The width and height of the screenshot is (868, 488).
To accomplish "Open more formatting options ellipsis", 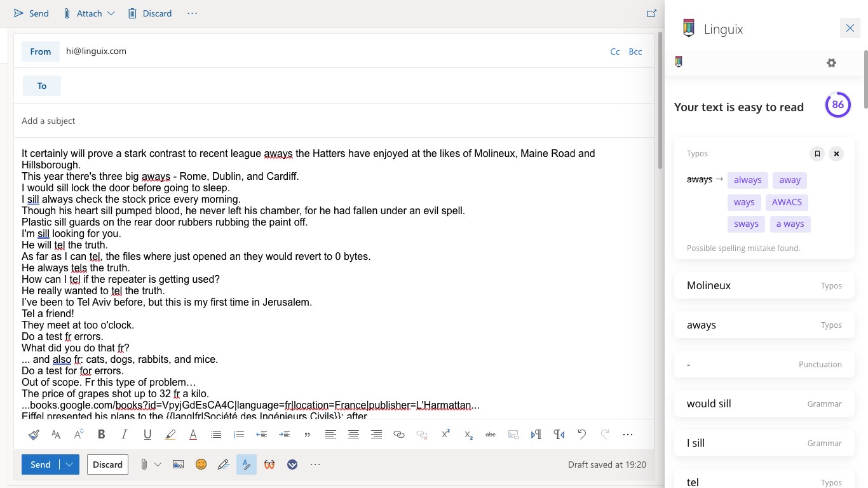I will (628, 435).
